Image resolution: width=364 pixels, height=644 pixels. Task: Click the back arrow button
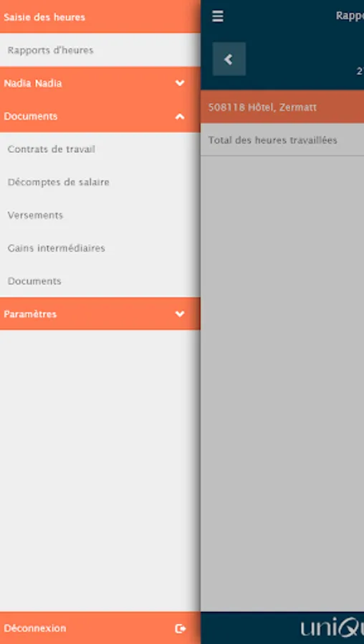(229, 59)
